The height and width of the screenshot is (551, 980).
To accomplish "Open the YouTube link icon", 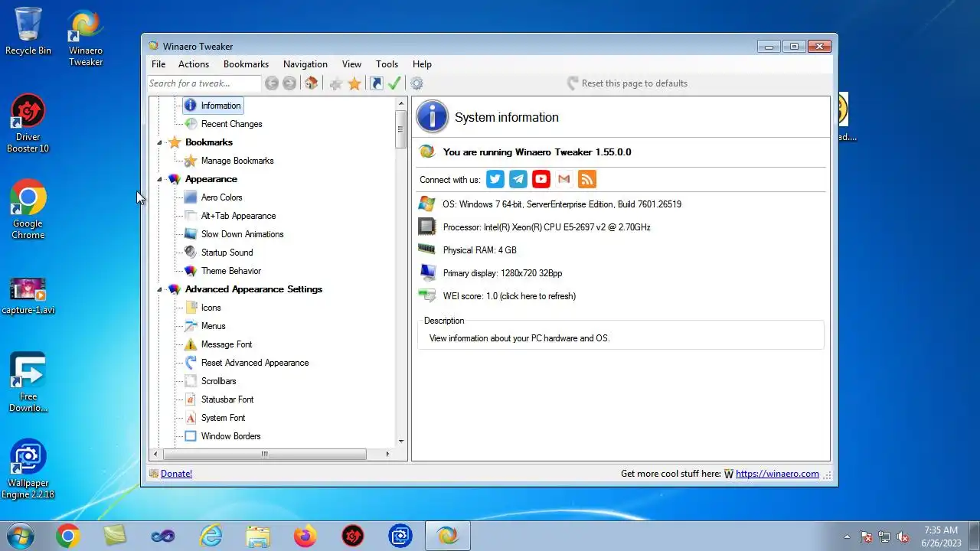I will [x=541, y=179].
